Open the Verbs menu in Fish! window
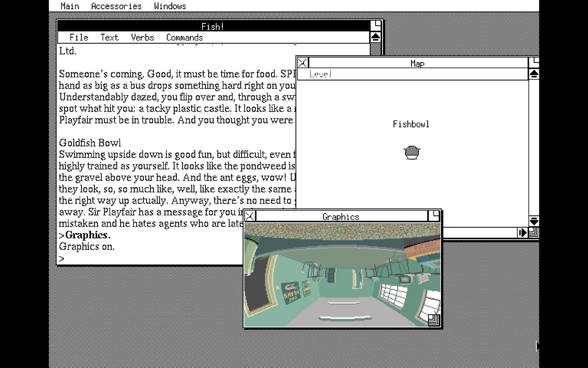Viewport: 588px width, 368px height. pyautogui.click(x=142, y=37)
